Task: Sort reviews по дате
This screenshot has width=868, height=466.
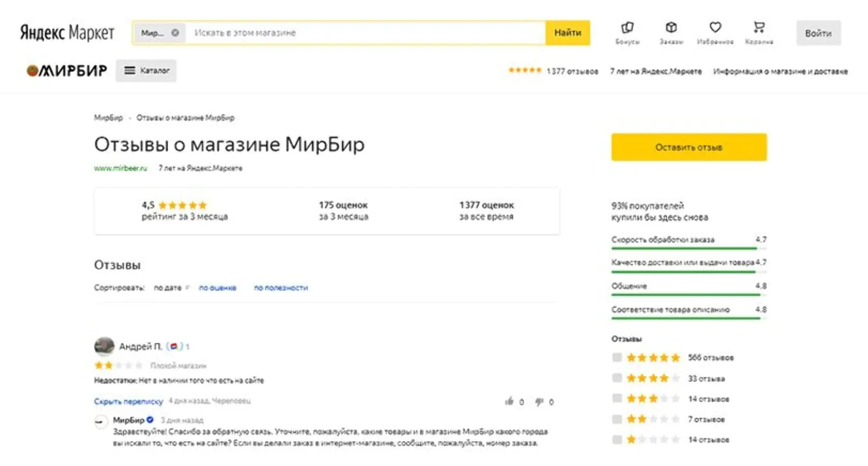Action: pyautogui.click(x=168, y=288)
